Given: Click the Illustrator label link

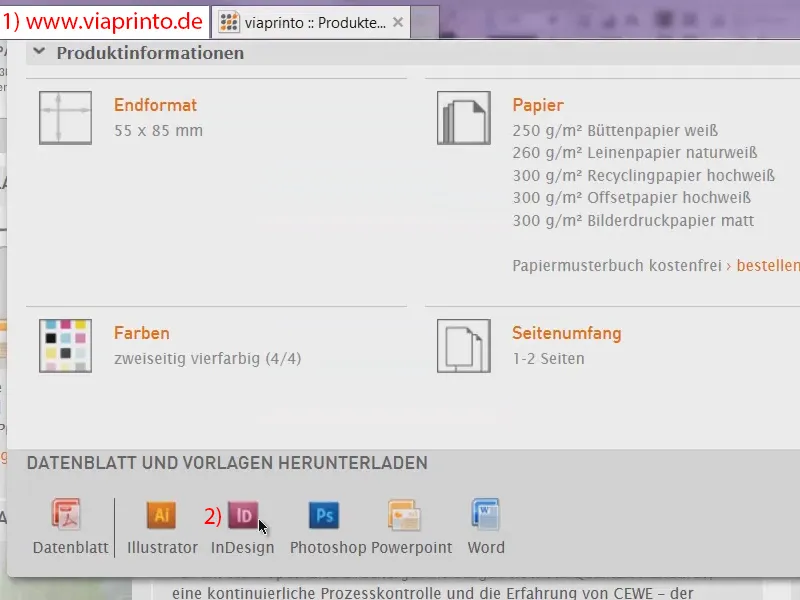Looking at the screenshot, I should [162, 547].
